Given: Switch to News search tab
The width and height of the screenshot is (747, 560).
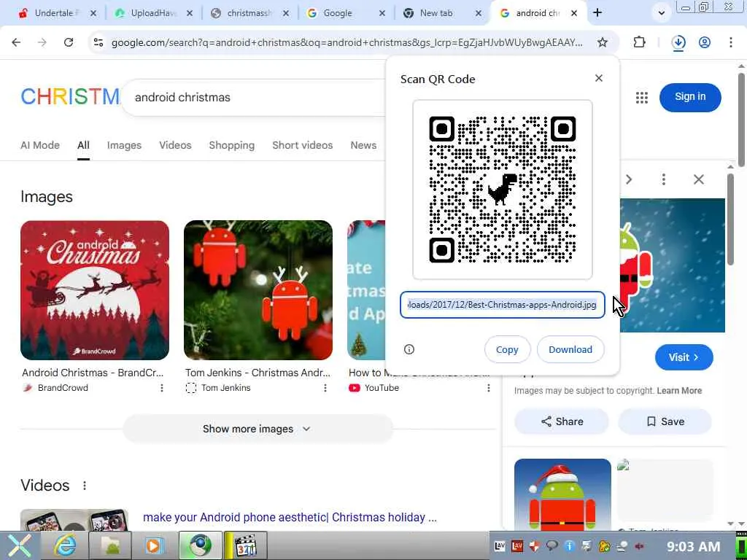Looking at the screenshot, I should [363, 145].
